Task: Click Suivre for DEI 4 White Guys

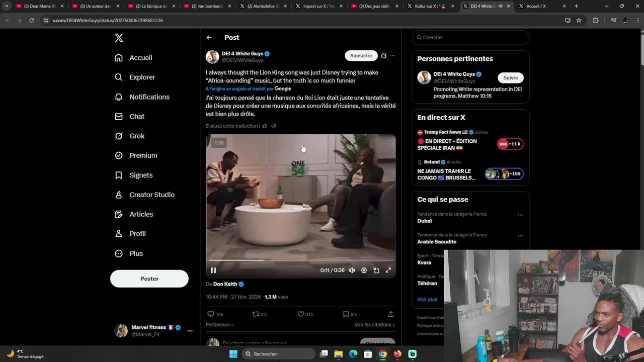Action: [511, 77]
